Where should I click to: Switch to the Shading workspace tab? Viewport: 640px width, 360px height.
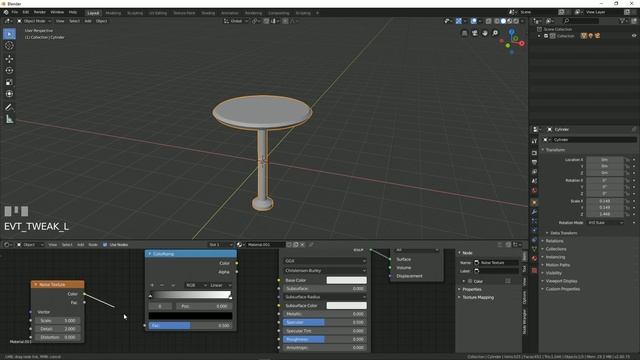click(x=208, y=13)
